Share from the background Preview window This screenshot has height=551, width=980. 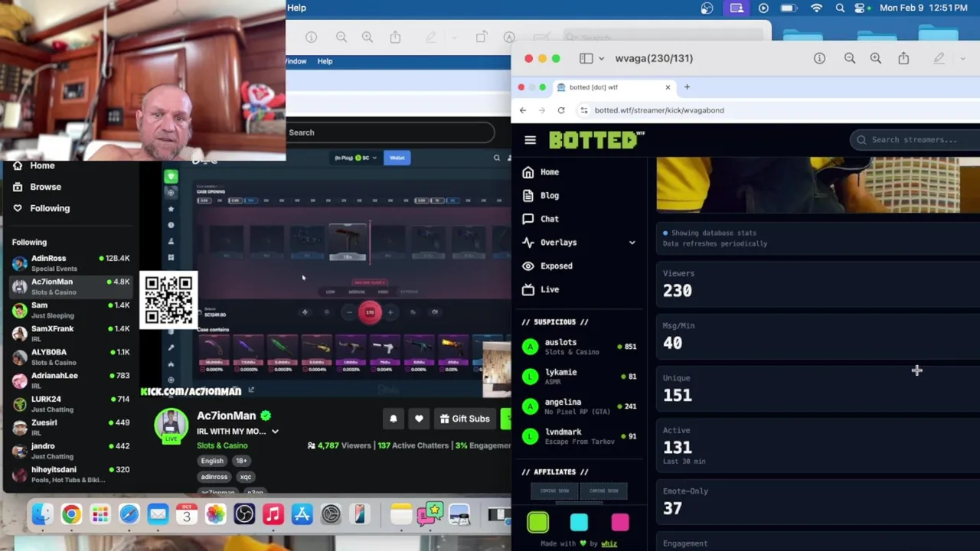click(x=395, y=37)
